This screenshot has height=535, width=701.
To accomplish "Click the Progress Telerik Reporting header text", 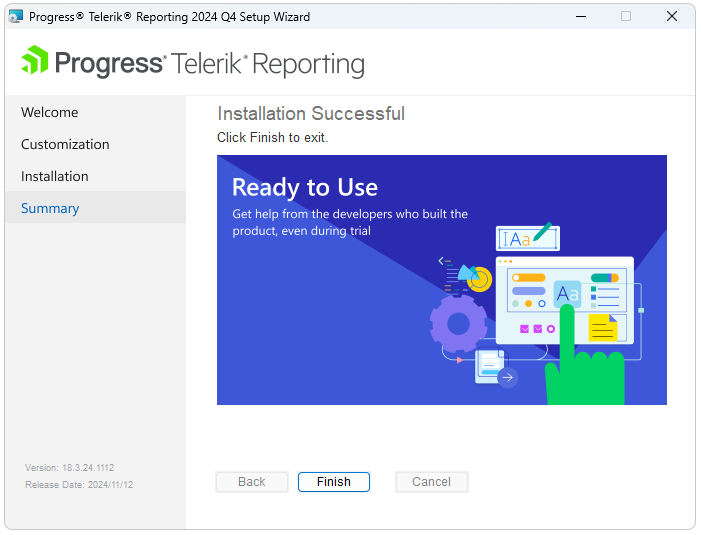I will coord(209,63).
